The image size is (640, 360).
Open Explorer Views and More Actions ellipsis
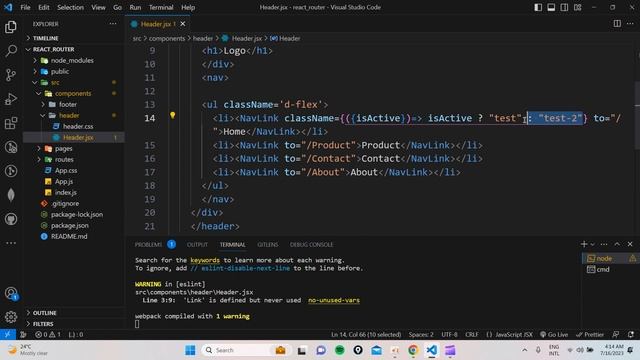tap(113, 24)
